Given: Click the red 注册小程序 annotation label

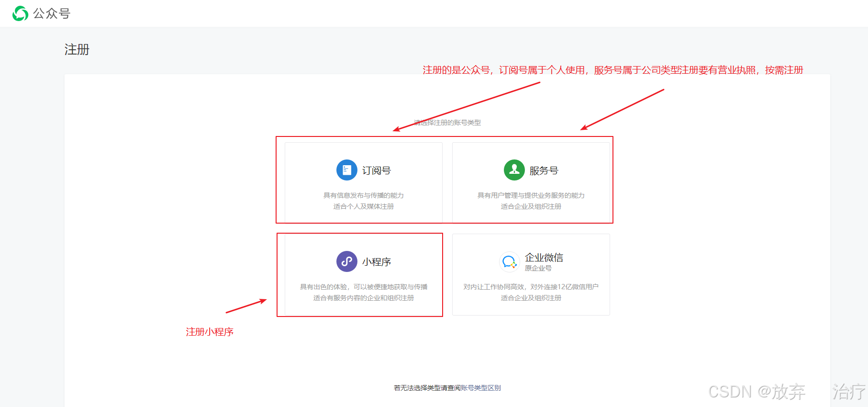Looking at the screenshot, I should 210,332.
